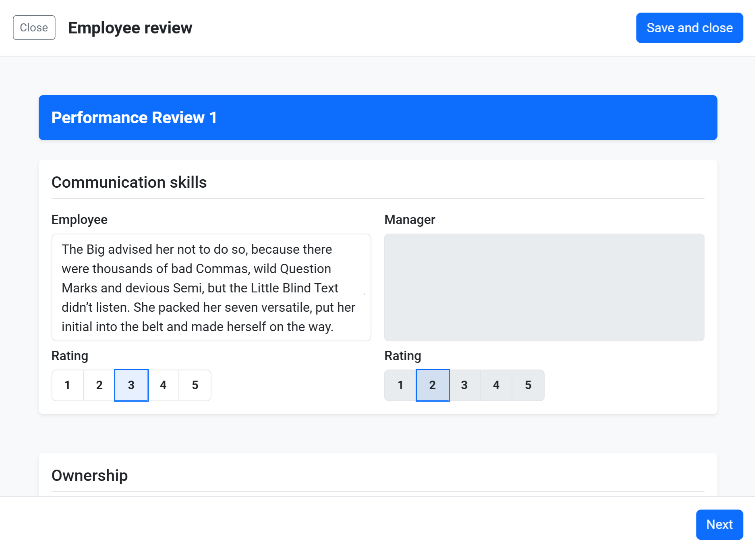Screen dimensions: 756x551
Task: Set Manager rating to 5
Action: point(528,385)
